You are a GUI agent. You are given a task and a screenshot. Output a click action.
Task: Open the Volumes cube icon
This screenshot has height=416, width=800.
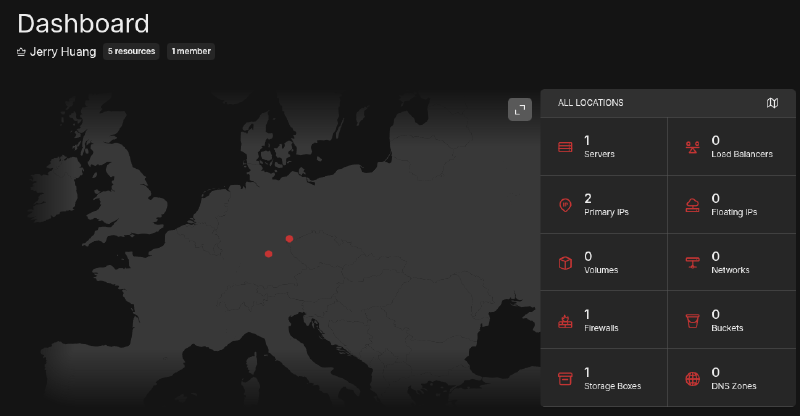tap(565, 263)
